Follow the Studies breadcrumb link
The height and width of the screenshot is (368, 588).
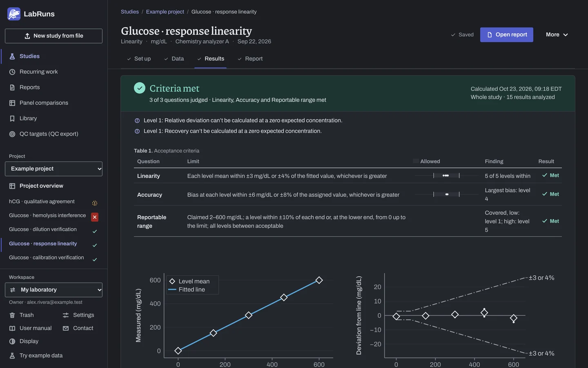(130, 12)
